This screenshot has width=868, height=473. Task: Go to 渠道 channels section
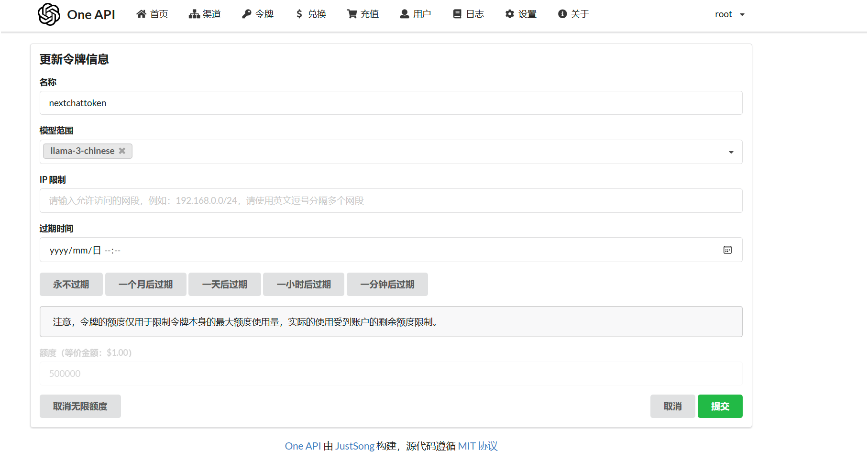pyautogui.click(x=205, y=14)
